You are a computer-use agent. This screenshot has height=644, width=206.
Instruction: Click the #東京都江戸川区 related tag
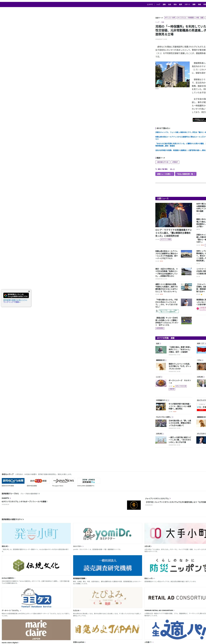(163, 162)
